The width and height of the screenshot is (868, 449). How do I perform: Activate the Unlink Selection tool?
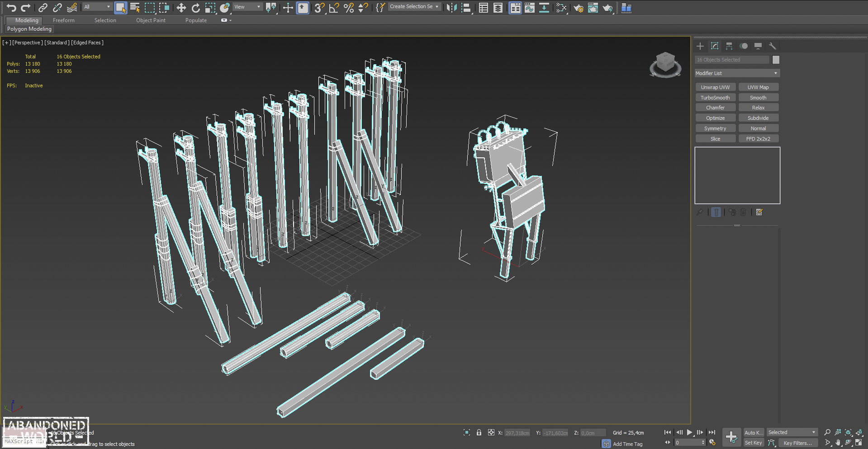coord(57,7)
